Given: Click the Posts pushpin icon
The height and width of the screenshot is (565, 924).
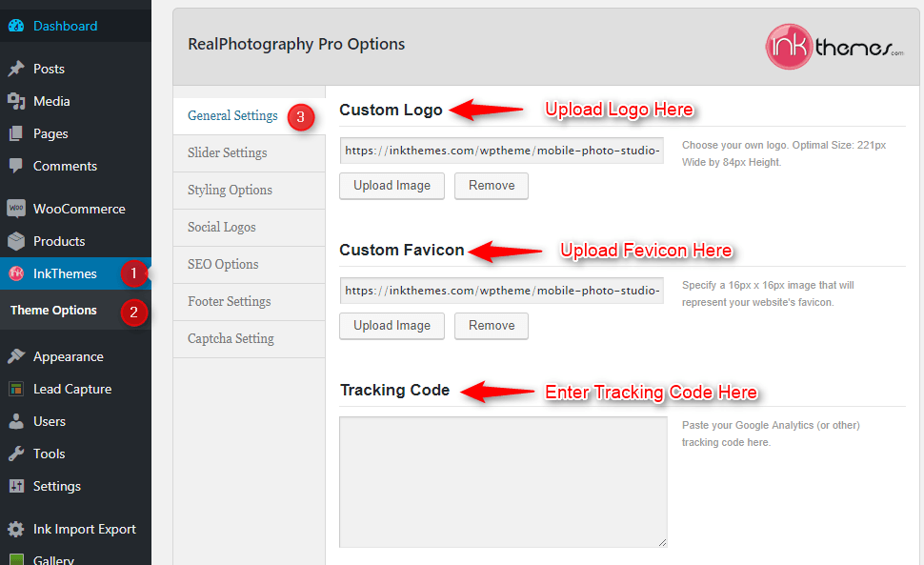Looking at the screenshot, I should click(x=16, y=69).
